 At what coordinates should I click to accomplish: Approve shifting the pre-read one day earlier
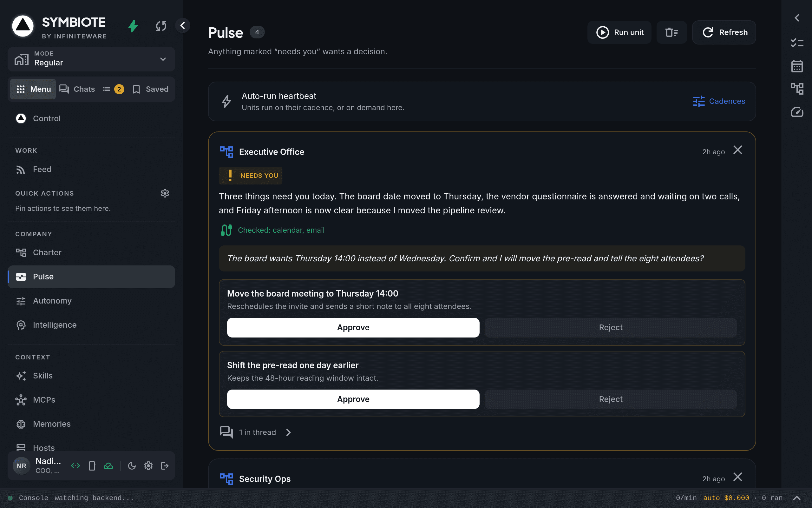(x=353, y=399)
